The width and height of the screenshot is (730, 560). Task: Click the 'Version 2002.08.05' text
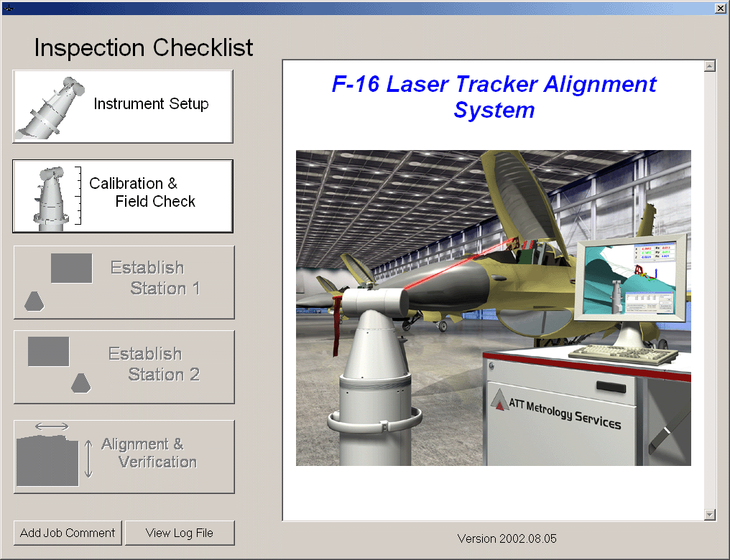(x=507, y=538)
